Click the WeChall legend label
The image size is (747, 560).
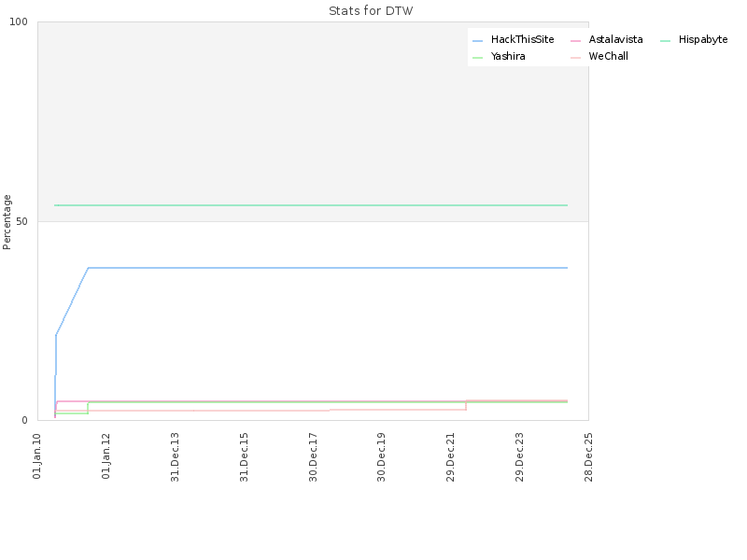click(609, 56)
